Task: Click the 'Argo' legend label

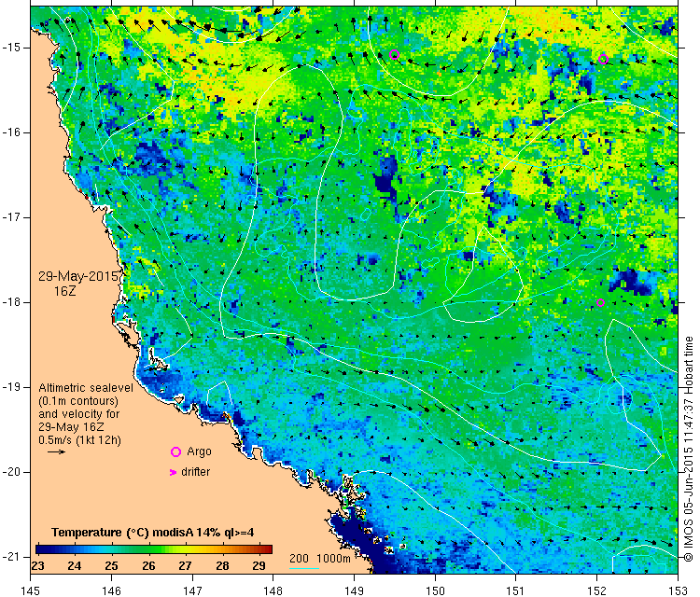Action: click(x=199, y=451)
